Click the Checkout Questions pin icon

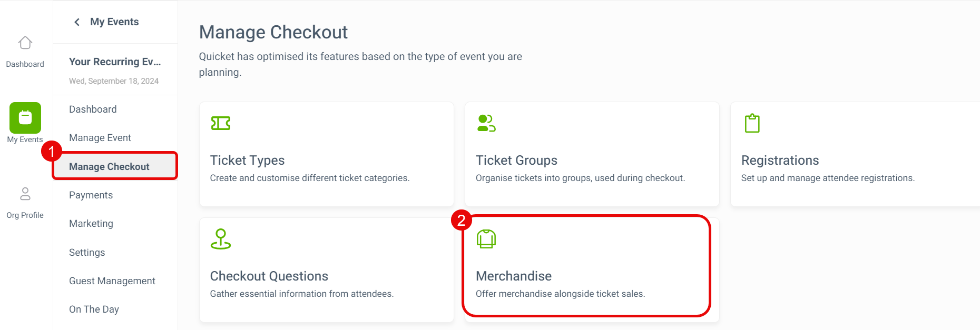(221, 239)
